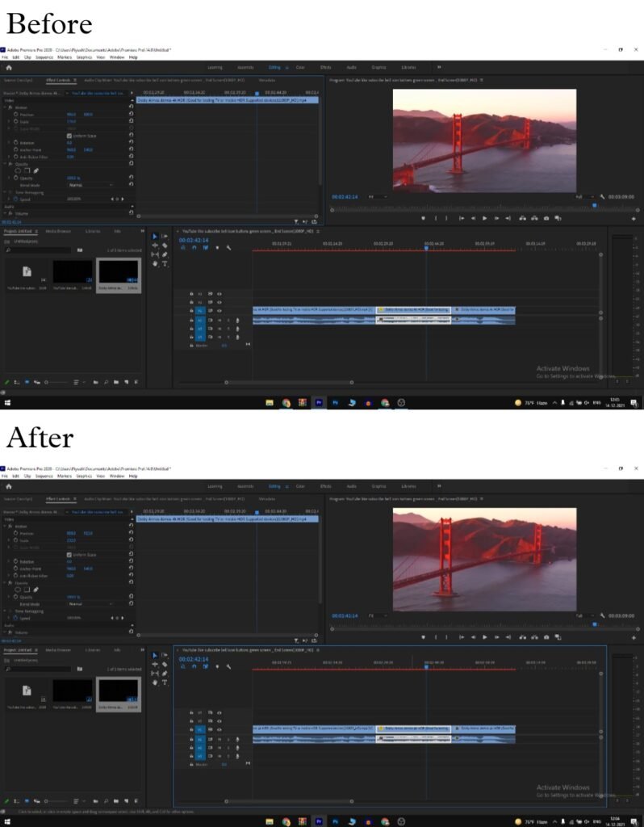644x827 pixels.
Task: Click the trash icon in the Before project panel
Action: pos(136,382)
